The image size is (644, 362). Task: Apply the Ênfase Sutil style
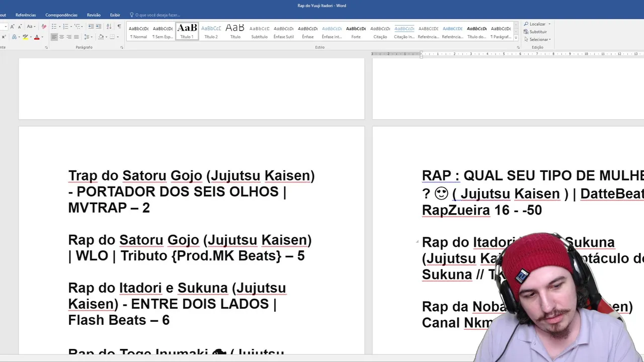(x=283, y=32)
